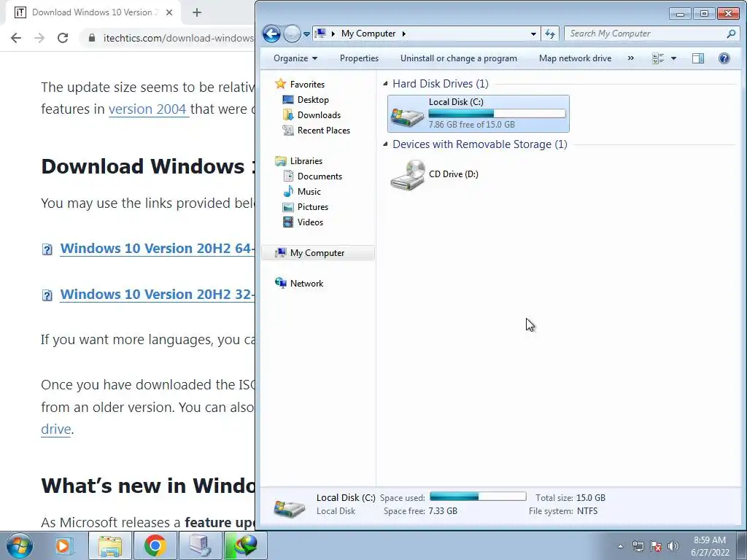Screen dimensions: 747x560
Task: Refresh the My Computer view
Action: [550, 34]
